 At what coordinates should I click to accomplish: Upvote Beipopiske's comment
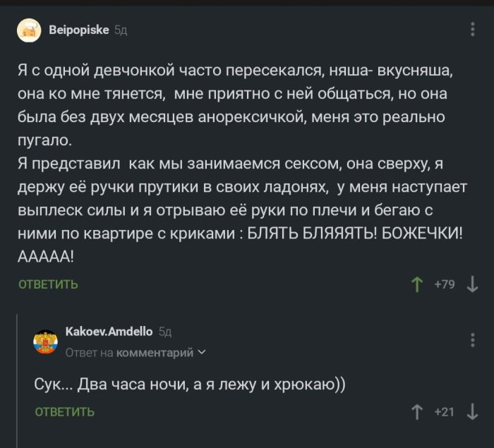point(417,284)
